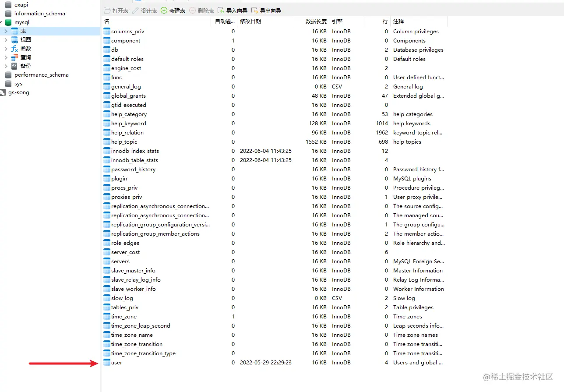Screen dimensions: 564x392
Task: Sort by the 数据长度 column header
Action: coord(311,21)
